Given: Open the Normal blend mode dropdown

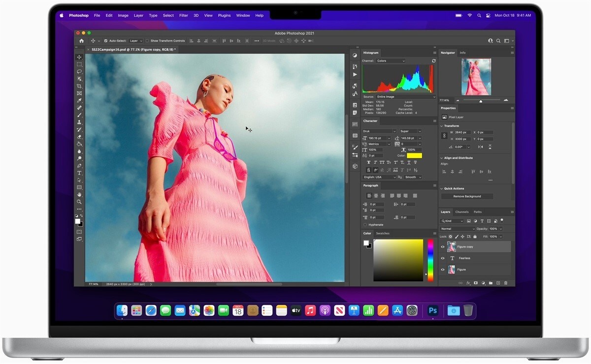Looking at the screenshot, I should click(x=458, y=229).
